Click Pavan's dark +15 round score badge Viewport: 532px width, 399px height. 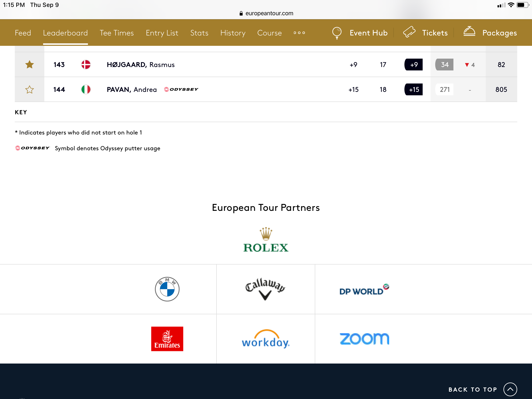(x=414, y=89)
